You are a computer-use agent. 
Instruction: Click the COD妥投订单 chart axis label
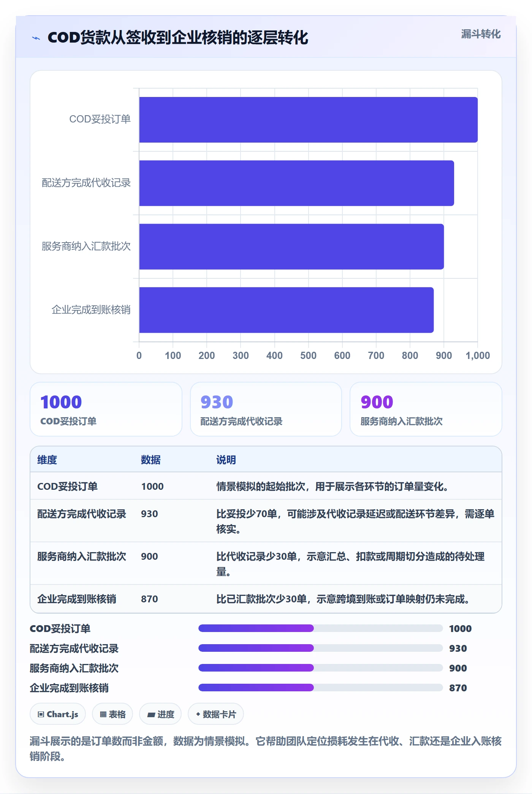coord(100,119)
